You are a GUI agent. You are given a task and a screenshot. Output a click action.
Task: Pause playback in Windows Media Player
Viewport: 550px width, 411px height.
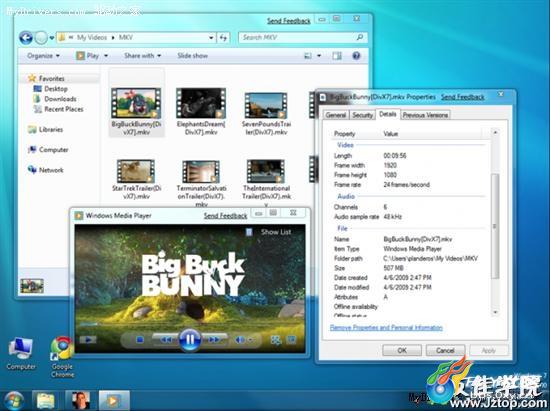tap(190, 339)
